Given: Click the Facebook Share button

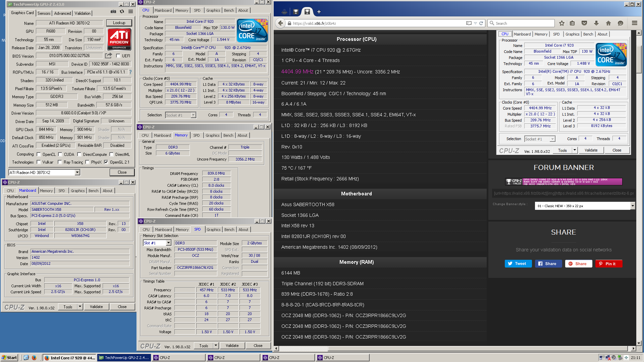Looking at the screenshot, I should 548,263.
